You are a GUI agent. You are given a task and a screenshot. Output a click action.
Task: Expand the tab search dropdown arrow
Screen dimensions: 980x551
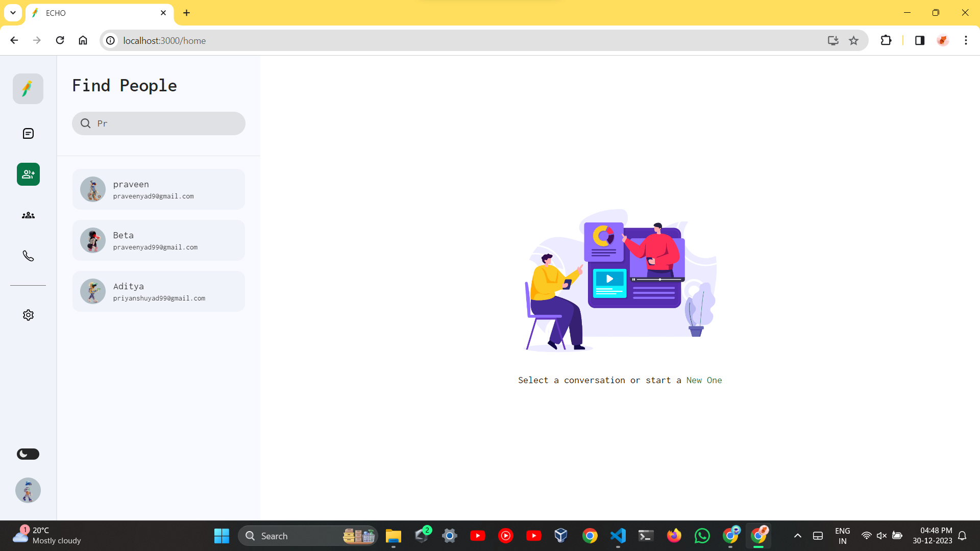click(13, 13)
